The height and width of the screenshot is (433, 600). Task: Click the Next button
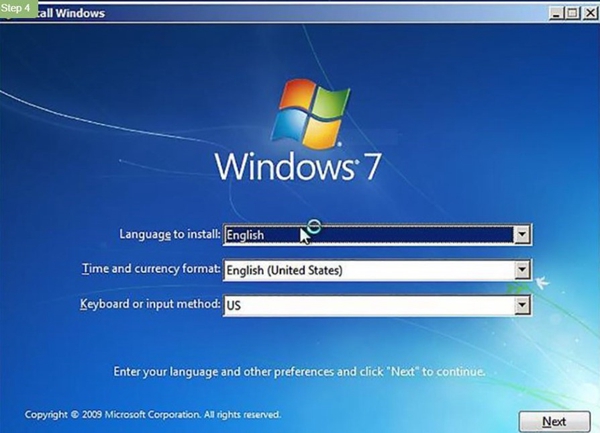[554, 422]
